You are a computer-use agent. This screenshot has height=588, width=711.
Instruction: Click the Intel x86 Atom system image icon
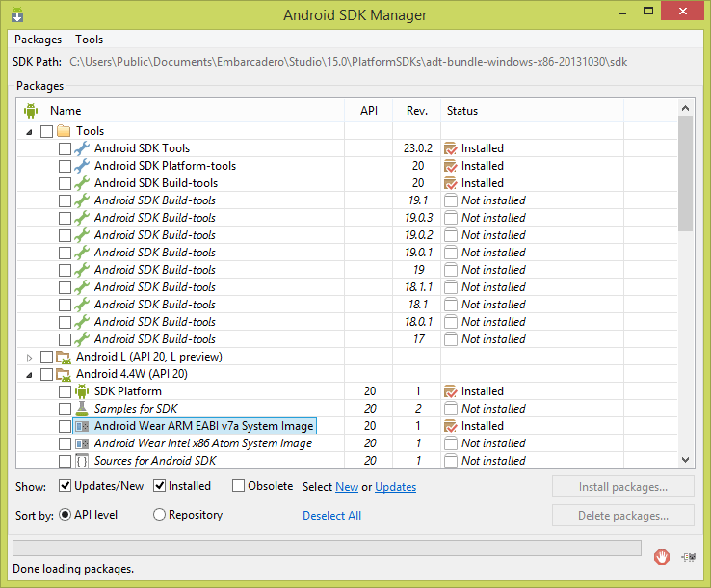coord(82,443)
